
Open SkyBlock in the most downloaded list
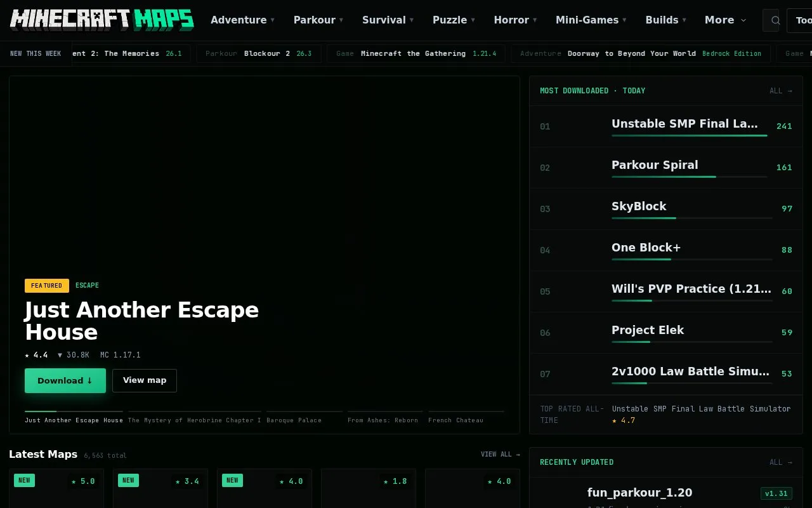click(x=667, y=209)
